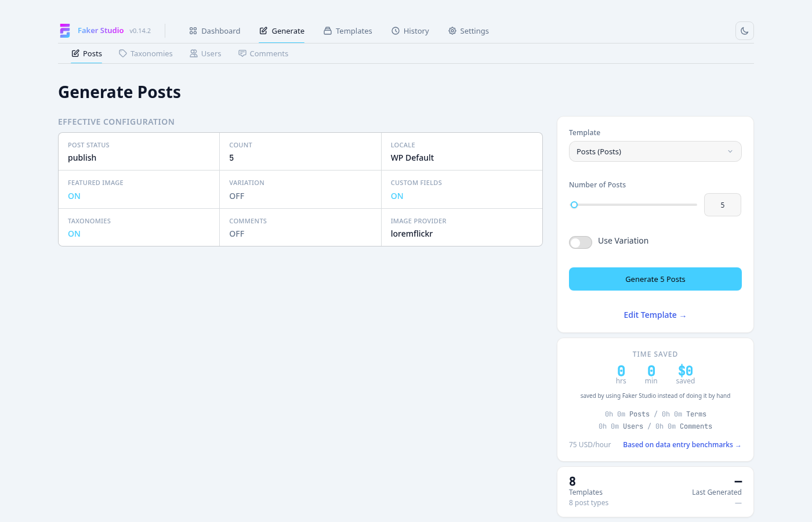
Task: Click the $0 saved figure
Action: tap(686, 371)
